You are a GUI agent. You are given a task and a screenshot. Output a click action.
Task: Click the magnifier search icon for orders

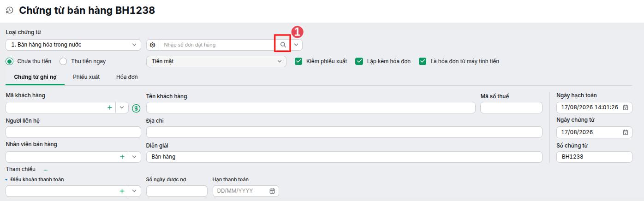283,45
